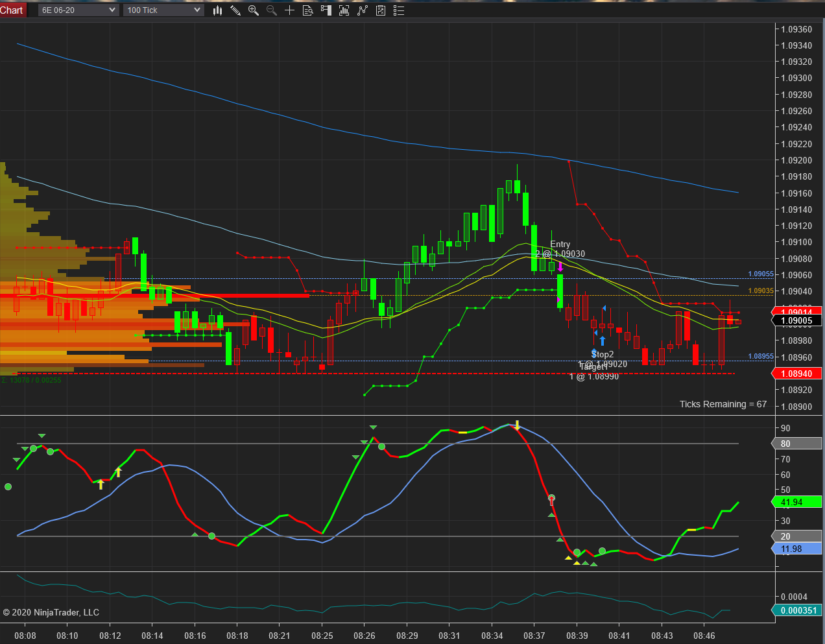Open the 6E 06-20 instrument dropdown
This screenshot has height=644, width=825.
[78, 10]
